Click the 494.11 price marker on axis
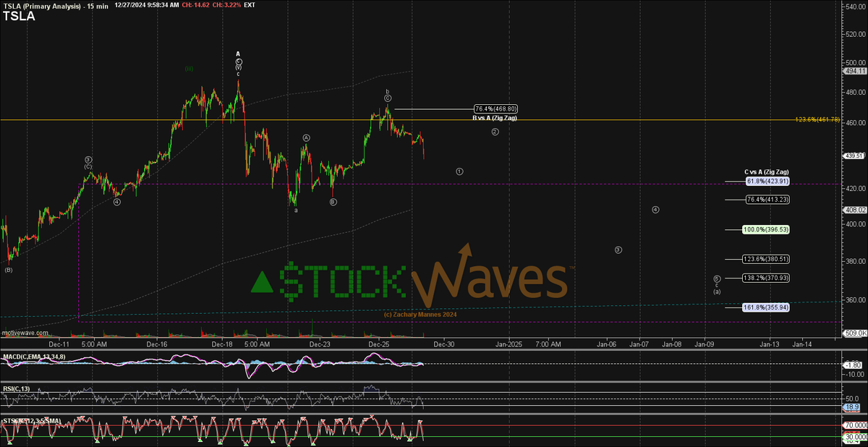The width and height of the screenshot is (868, 447). point(855,72)
